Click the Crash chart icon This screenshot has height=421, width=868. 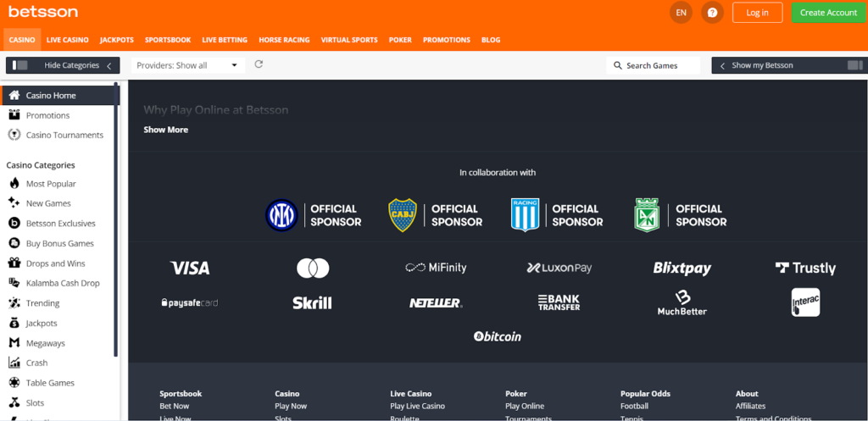click(14, 363)
